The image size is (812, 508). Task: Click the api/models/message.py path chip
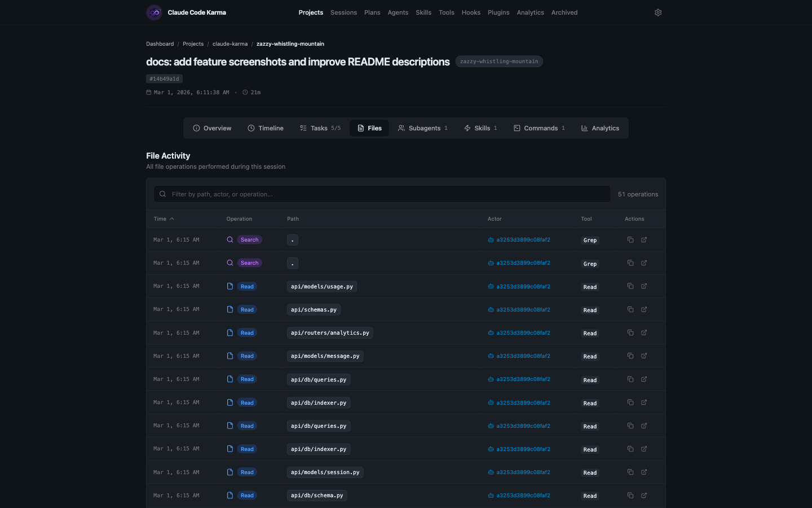click(325, 356)
